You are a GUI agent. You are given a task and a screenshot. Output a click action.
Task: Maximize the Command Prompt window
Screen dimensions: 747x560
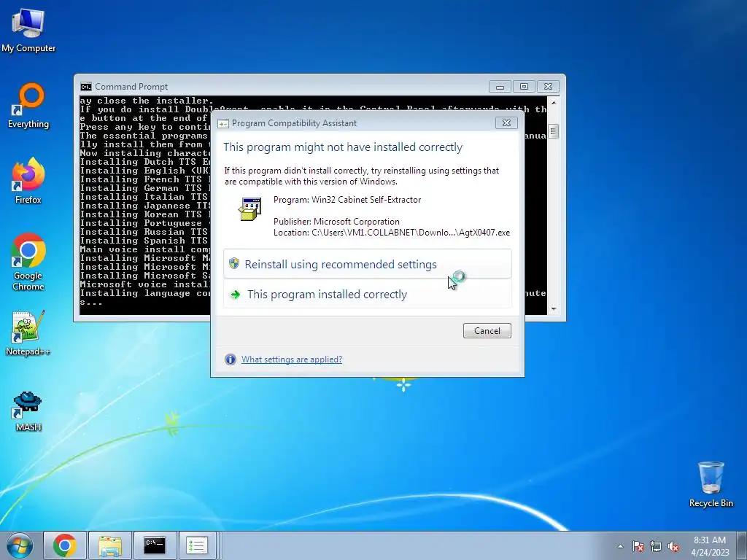click(x=524, y=87)
